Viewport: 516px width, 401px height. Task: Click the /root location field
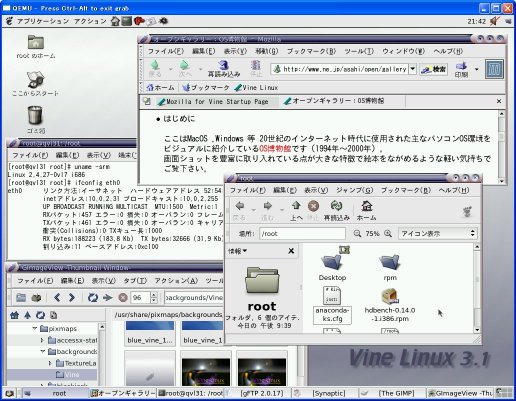[x=302, y=233]
